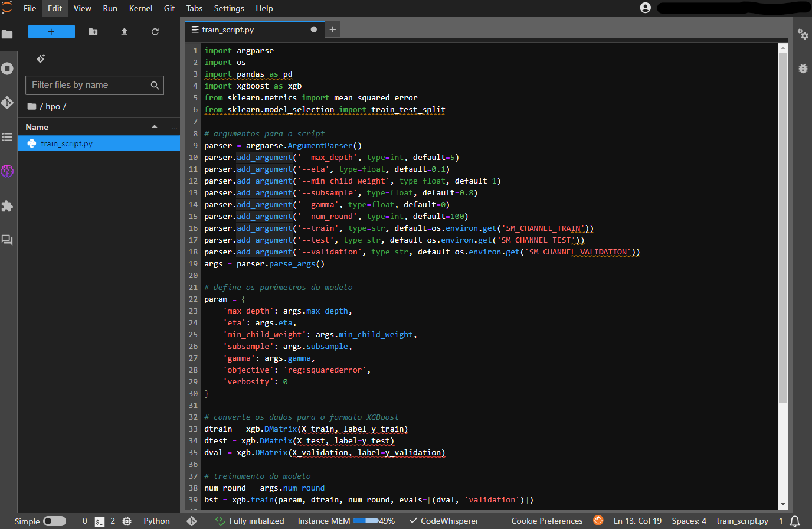Open the File Browser sidebar tab
The image size is (812, 529).
[x=7, y=34]
